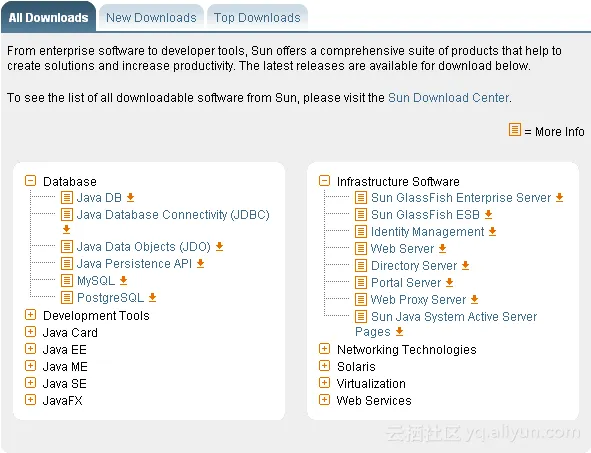Collapse the Infrastructure Software category
The width and height of the screenshot is (591, 453).
point(324,181)
